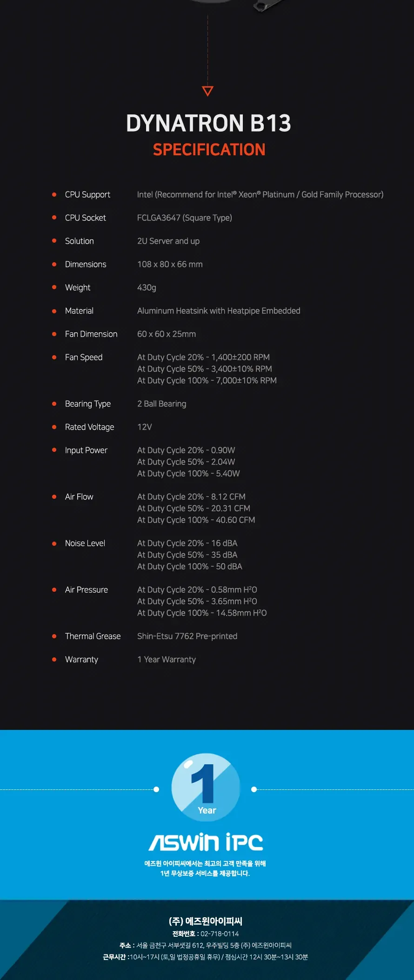Viewport: 414px width, 980px height.
Task: Select the CPU Socket label
Action: point(86,218)
